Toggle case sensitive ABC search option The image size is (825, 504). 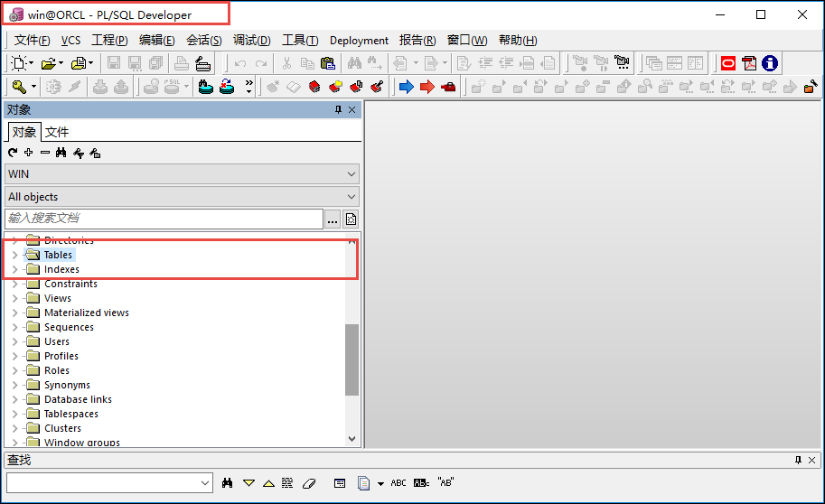pos(398,482)
